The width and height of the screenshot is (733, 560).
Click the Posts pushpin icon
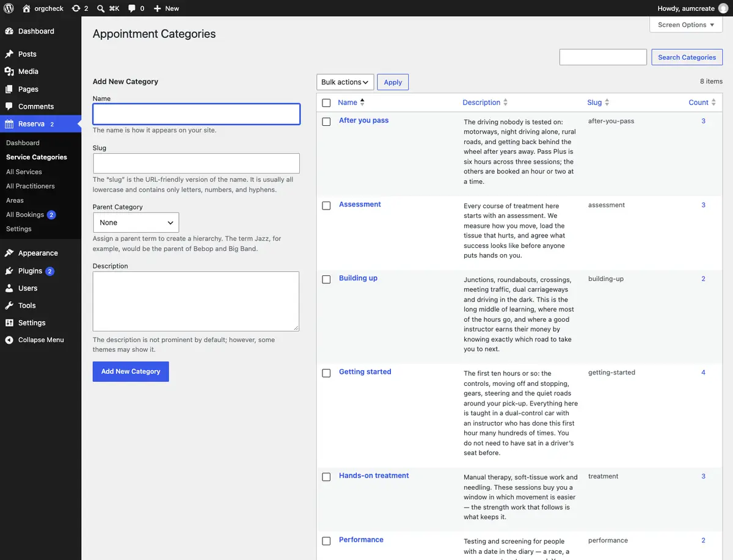pyautogui.click(x=9, y=54)
